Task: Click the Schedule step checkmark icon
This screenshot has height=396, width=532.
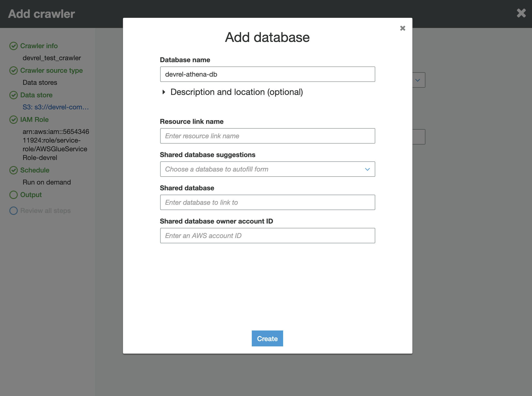Action: [x=14, y=170]
